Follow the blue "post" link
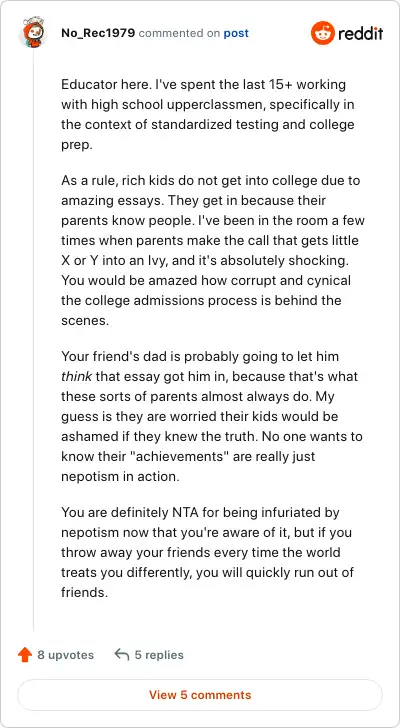This screenshot has width=400, height=728. point(236,33)
